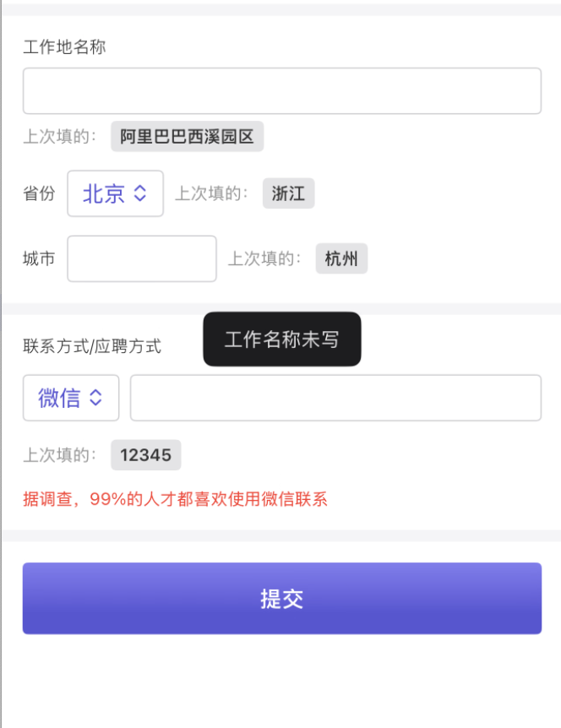561x728 pixels.
Task: Expand the 微信 contact type dropdown
Action: pyautogui.click(x=71, y=398)
